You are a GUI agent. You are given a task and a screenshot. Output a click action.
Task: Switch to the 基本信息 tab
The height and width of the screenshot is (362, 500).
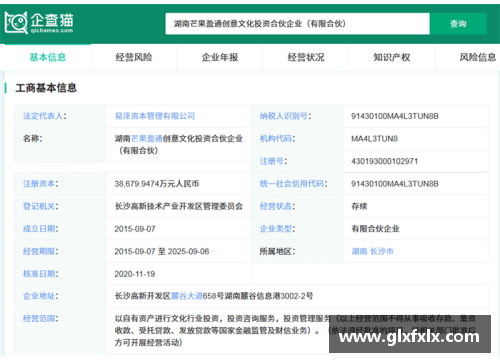click(48, 57)
